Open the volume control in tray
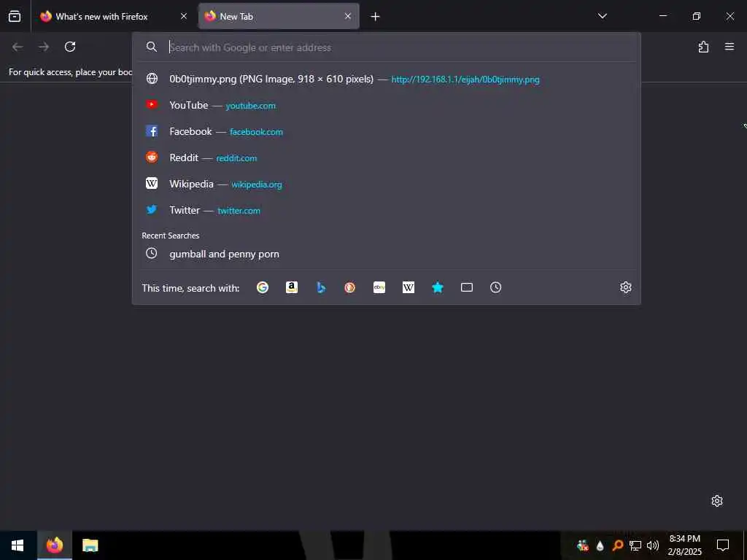Screen dimensions: 747x560 click(x=653, y=545)
